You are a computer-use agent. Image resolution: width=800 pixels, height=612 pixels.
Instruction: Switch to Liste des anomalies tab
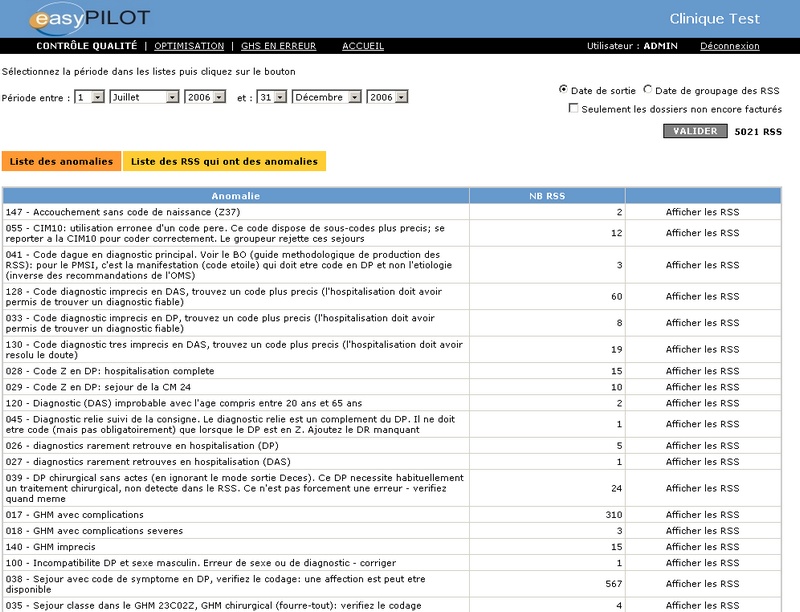tap(61, 161)
